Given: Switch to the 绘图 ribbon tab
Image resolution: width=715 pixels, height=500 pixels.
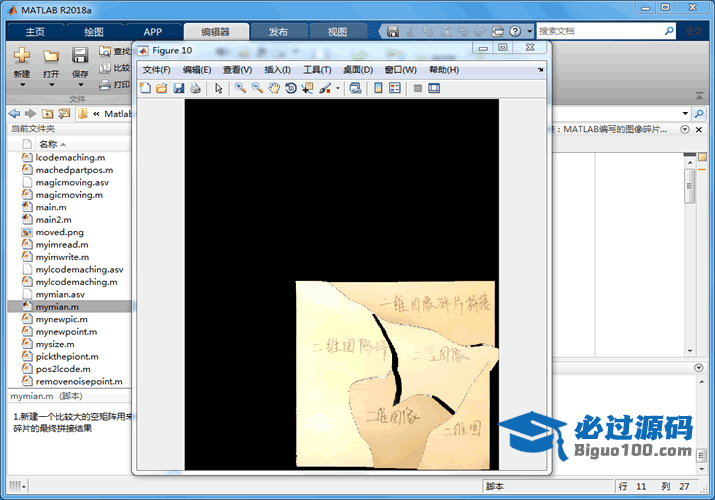Looking at the screenshot, I should (x=94, y=32).
